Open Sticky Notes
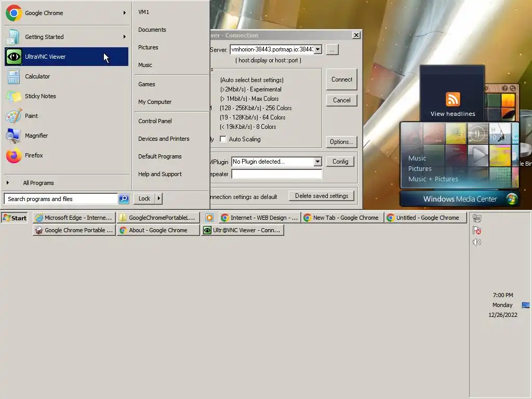The width and height of the screenshot is (532, 399). (x=66, y=96)
